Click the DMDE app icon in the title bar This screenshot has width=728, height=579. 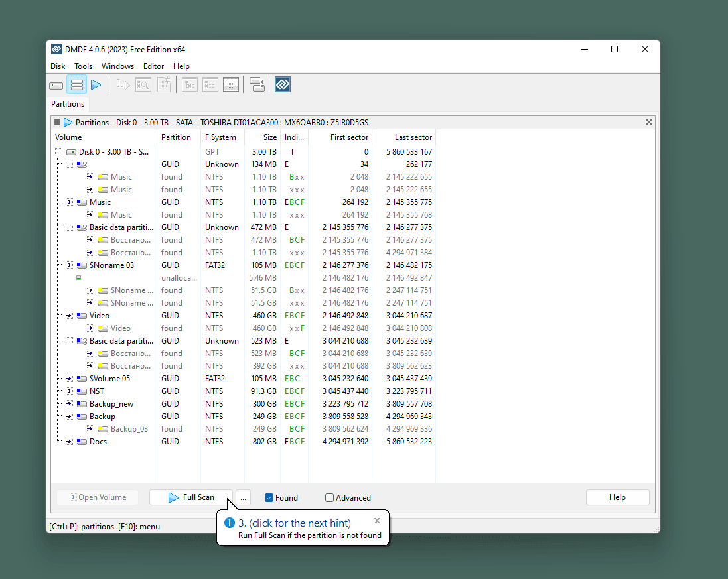pyautogui.click(x=56, y=49)
